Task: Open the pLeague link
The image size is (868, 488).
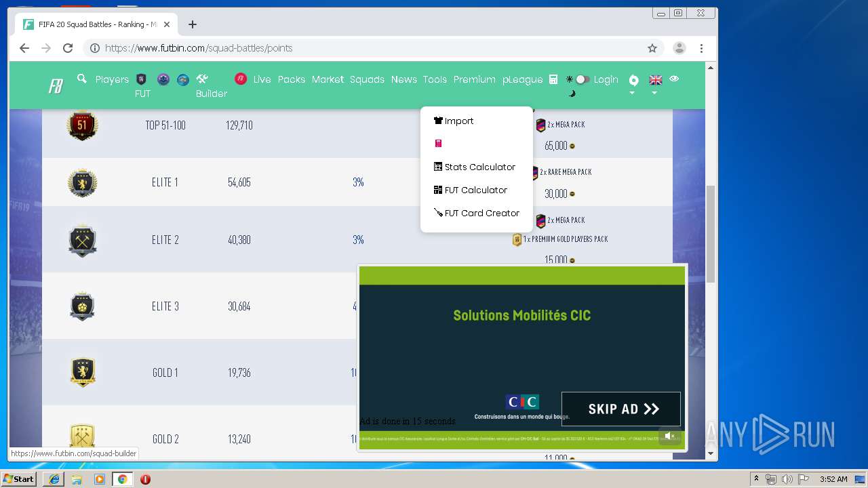Action: tap(523, 79)
